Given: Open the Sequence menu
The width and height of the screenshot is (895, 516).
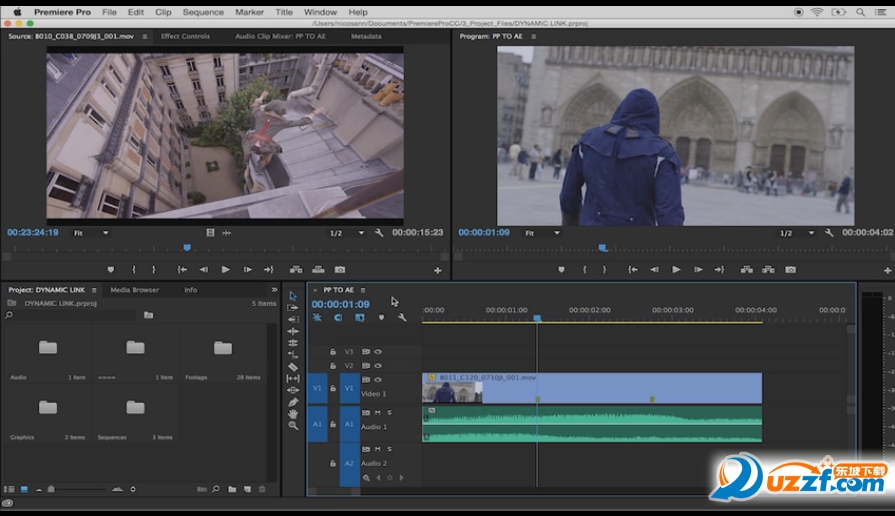Looking at the screenshot, I should tap(203, 12).
